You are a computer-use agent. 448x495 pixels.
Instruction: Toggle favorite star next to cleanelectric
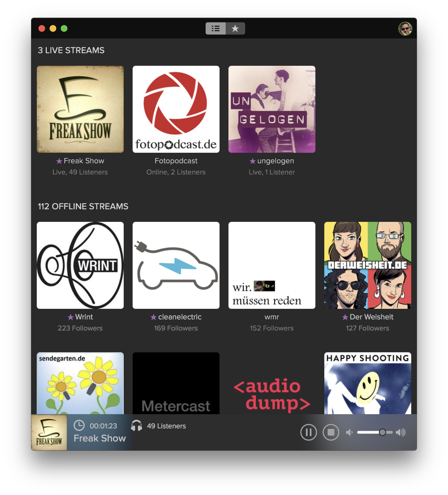click(154, 317)
